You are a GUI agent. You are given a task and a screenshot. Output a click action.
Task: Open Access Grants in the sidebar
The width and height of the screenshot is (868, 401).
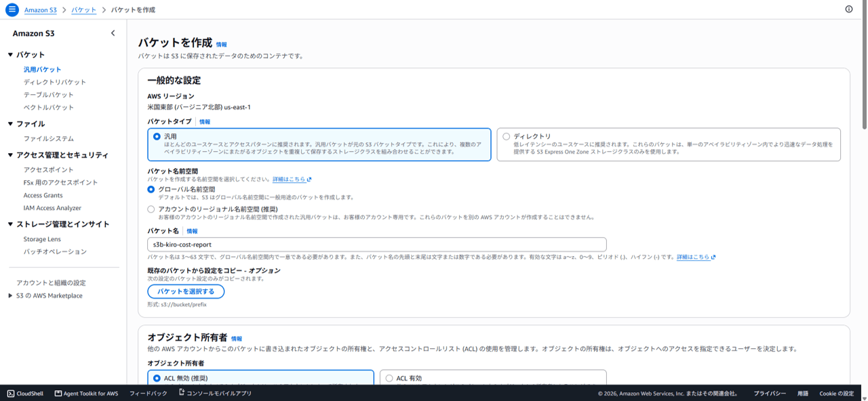coord(43,196)
